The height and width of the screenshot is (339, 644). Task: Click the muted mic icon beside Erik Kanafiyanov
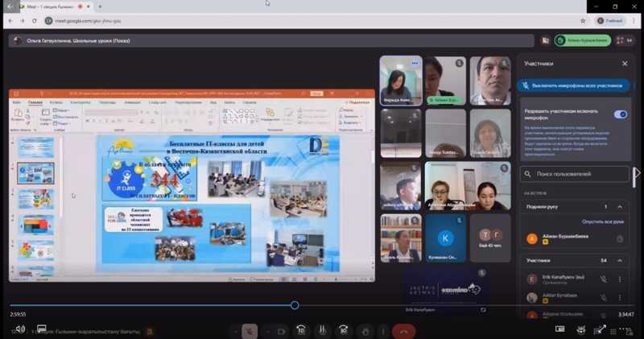tap(603, 279)
